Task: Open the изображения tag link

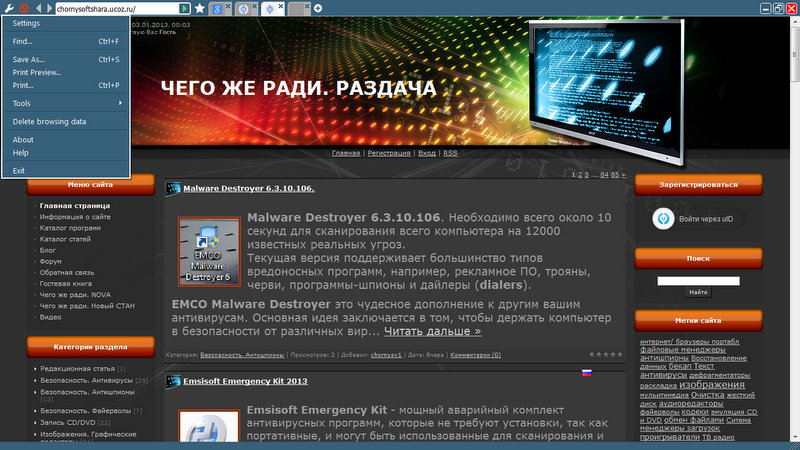Action: click(x=712, y=385)
